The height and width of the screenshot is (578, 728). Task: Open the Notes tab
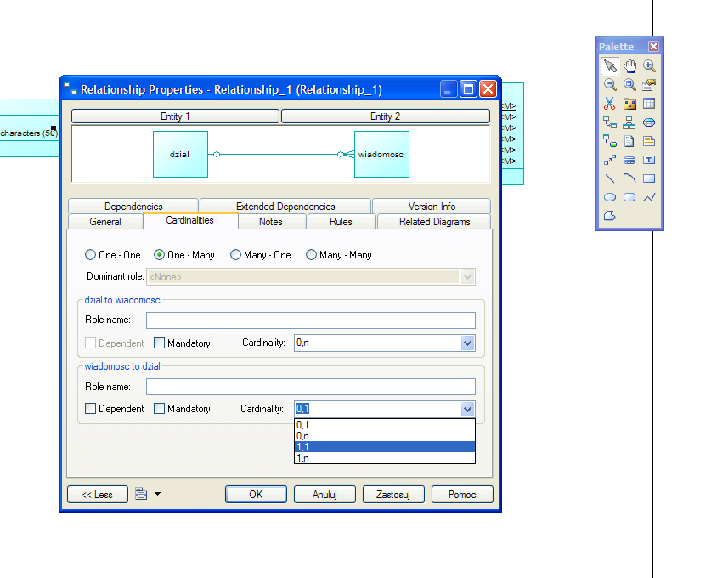click(271, 222)
